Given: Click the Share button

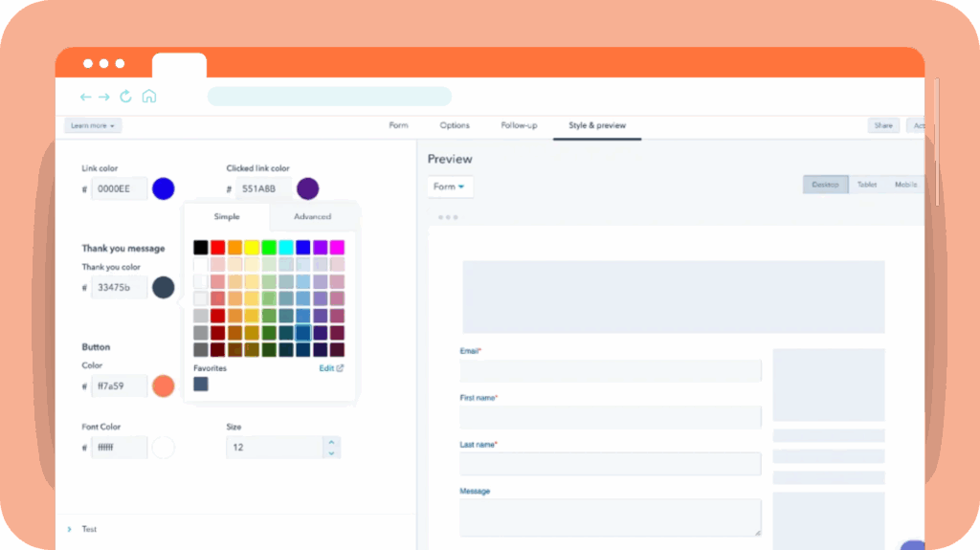Looking at the screenshot, I should click(x=883, y=125).
